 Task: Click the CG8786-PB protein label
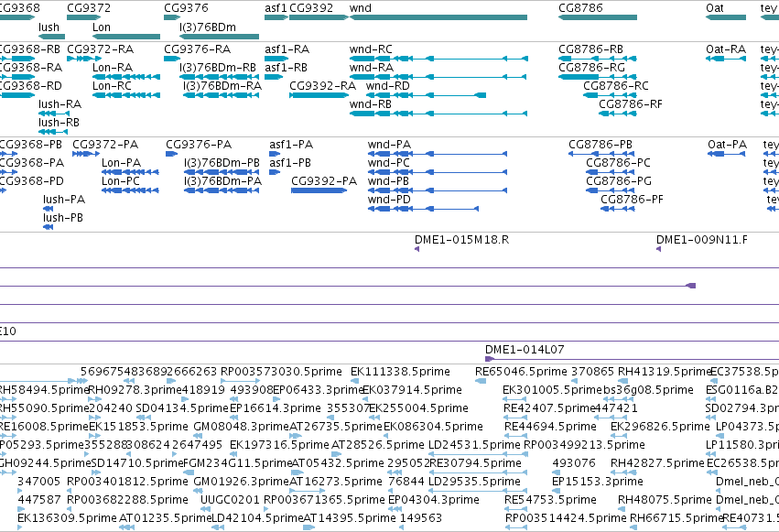click(600, 145)
